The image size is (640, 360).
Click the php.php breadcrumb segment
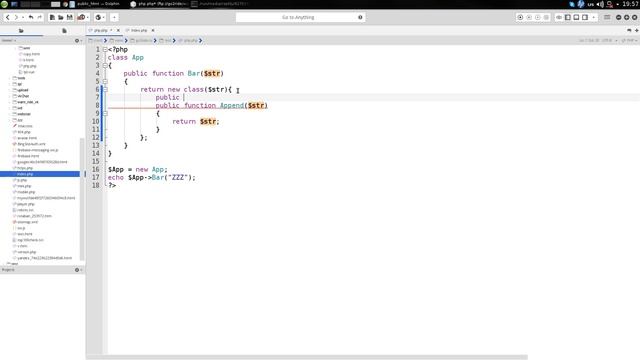pyautogui.click(x=190, y=40)
